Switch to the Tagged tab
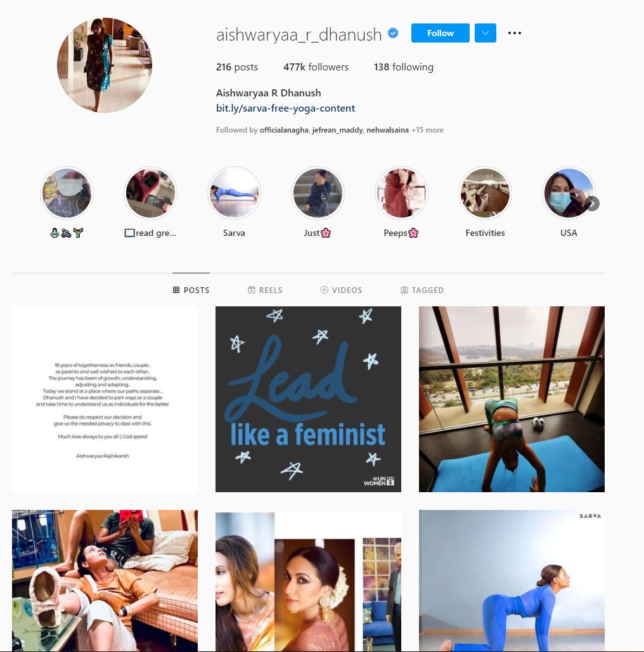 tap(422, 290)
